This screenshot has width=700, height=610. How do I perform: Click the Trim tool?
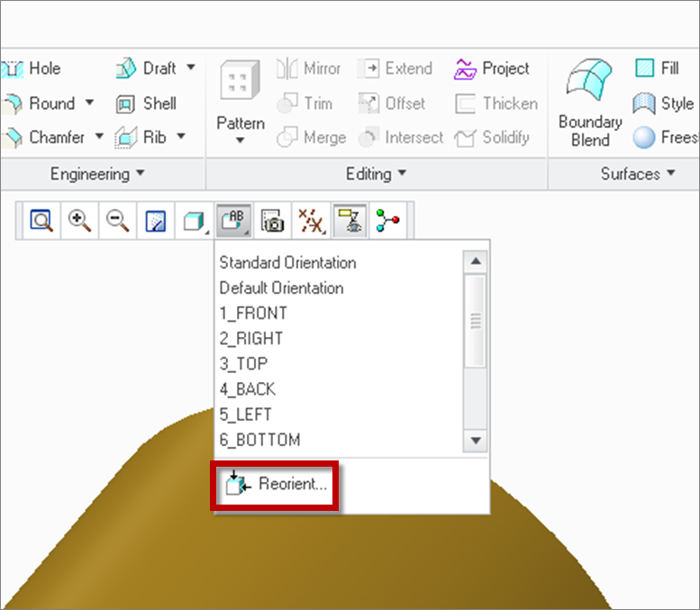click(305, 104)
